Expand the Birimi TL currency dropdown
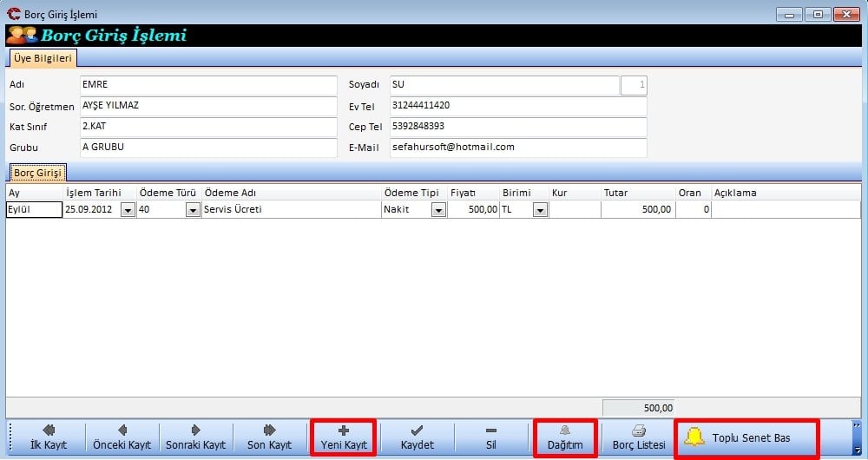 click(540, 210)
